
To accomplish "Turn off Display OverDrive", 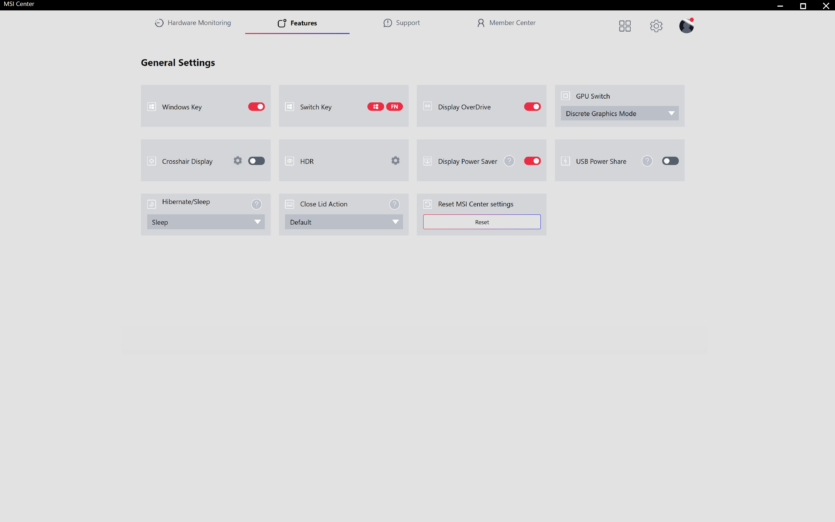I will click(x=532, y=107).
